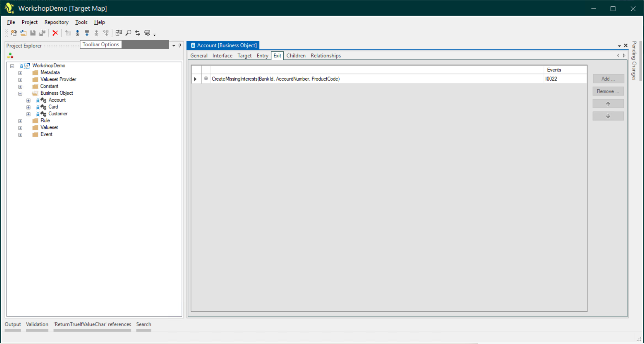Viewport: 644px width, 344px height.
Task: Collapse the Business Object folder
Action: coord(20,93)
